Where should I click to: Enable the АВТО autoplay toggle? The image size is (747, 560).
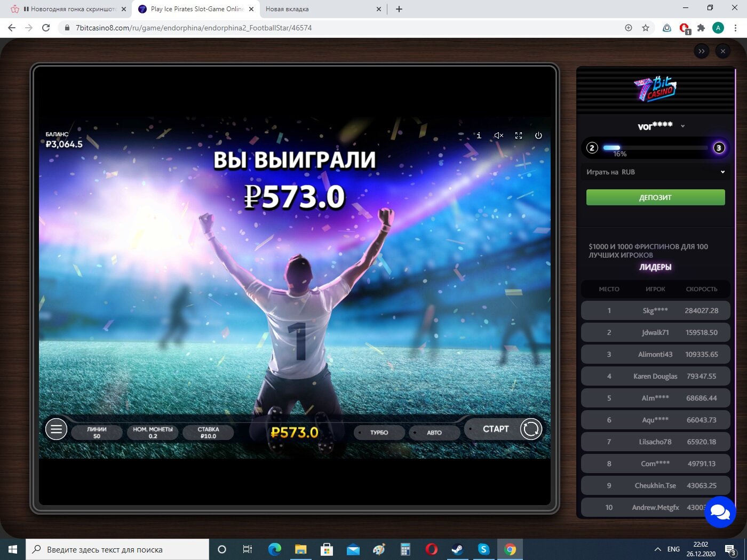tap(434, 433)
